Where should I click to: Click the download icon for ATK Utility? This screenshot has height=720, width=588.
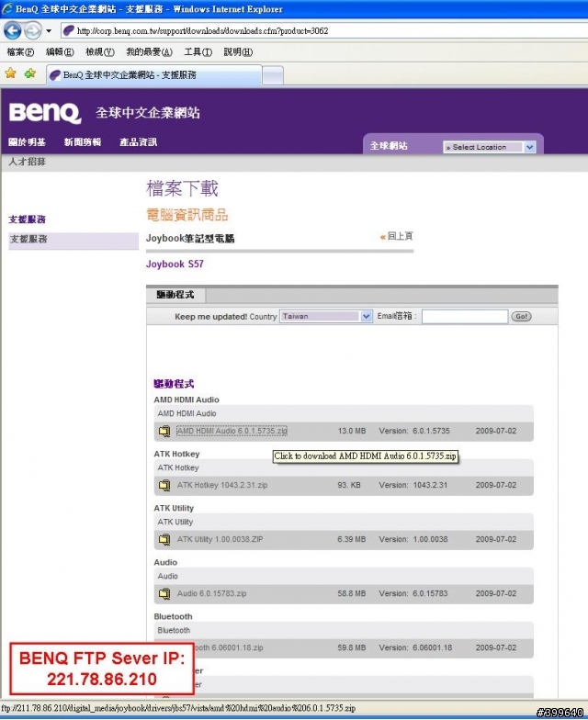pyautogui.click(x=164, y=540)
